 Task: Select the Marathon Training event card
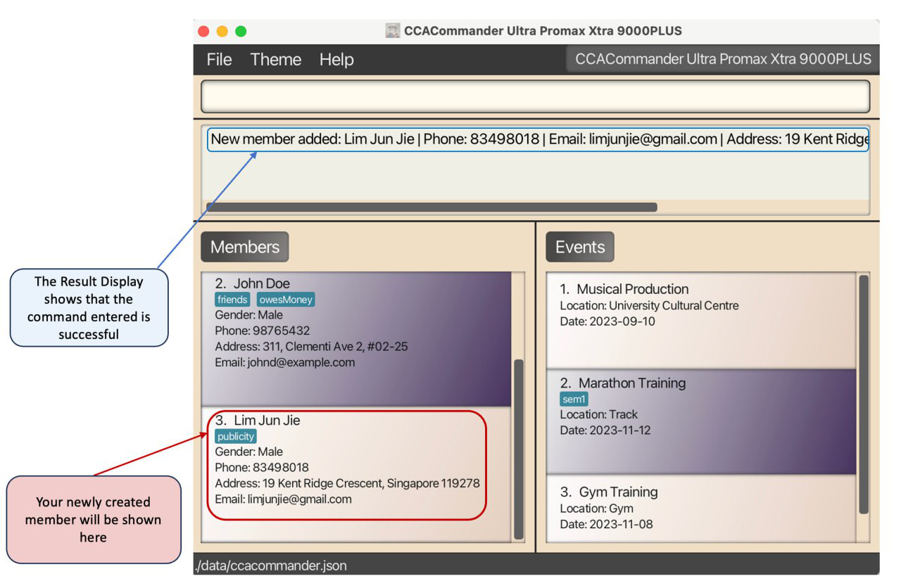[x=700, y=421]
